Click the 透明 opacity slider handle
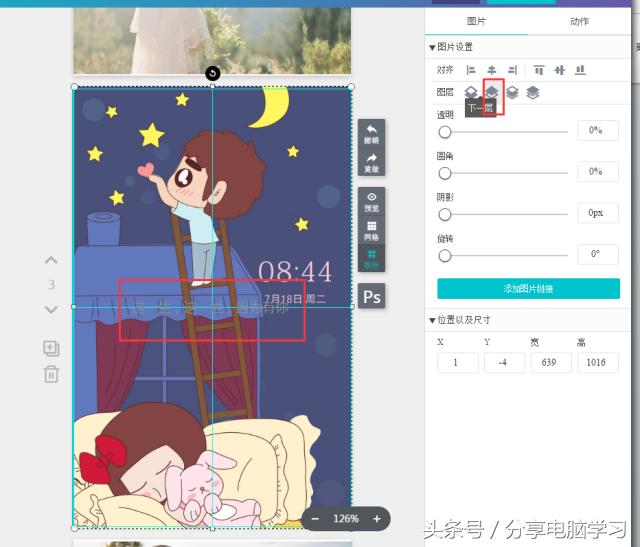Image resolution: width=640 pixels, height=547 pixels. (445, 131)
